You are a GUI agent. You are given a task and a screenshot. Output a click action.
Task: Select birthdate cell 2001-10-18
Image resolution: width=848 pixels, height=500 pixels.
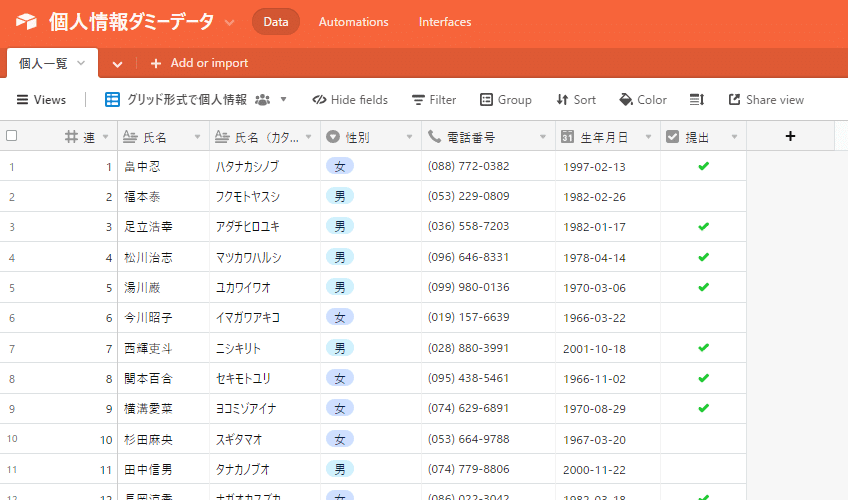pyautogui.click(x=608, y=348)
